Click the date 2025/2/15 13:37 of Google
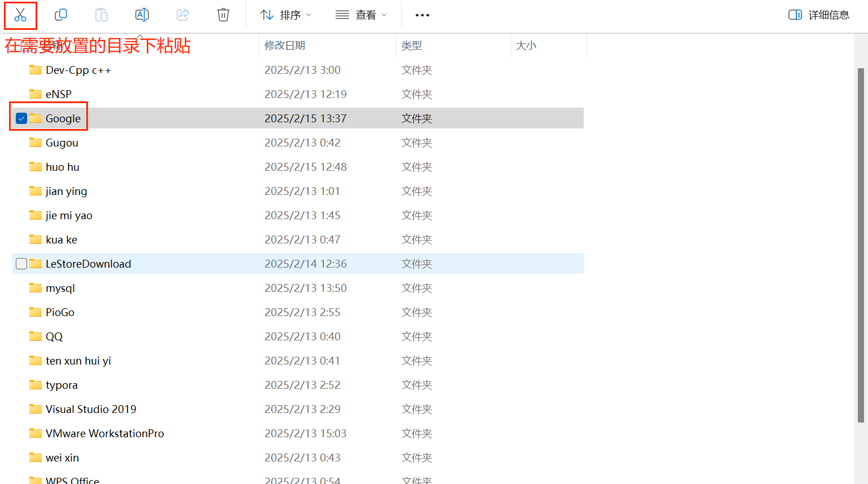Screen dimensions: 868x484 (306, 118)
